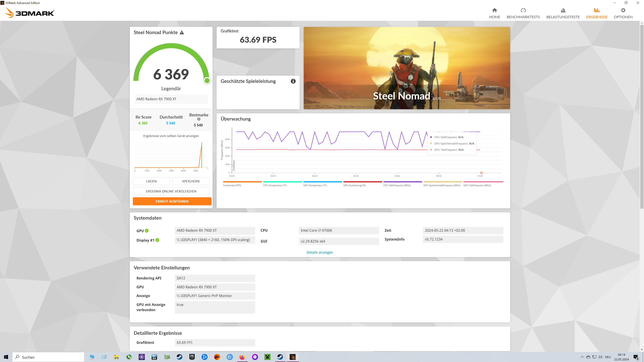Click the orange marker on monitoring timeline
Viewport: 644px width, 362px height.
click(x=481, y=173)
